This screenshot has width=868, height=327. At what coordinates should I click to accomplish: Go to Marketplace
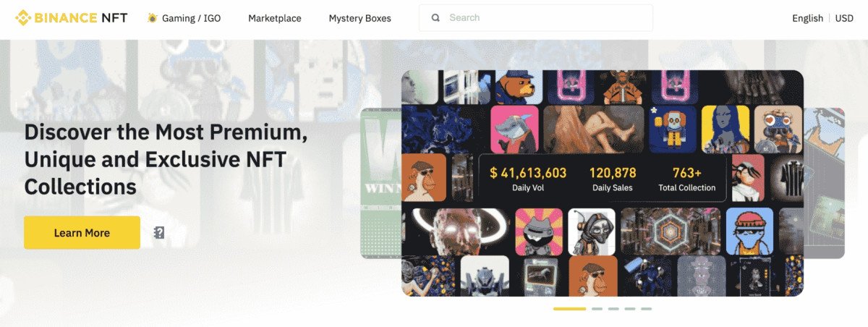click(275, 18)
